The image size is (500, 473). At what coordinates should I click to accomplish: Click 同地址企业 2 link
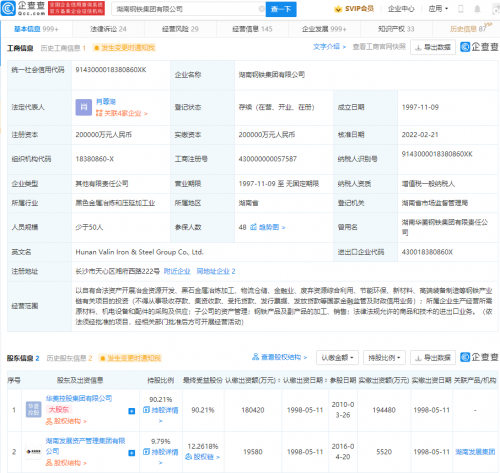[216, 271]
